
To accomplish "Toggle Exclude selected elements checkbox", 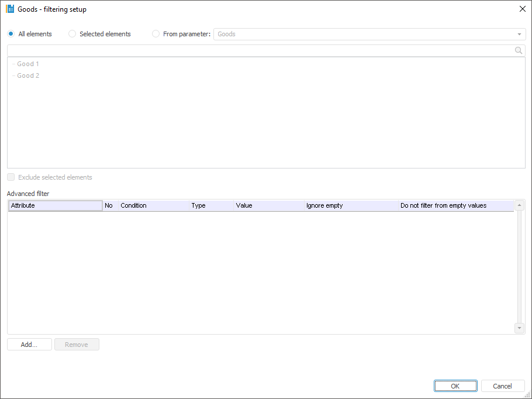I will click(x=11, y=177).
